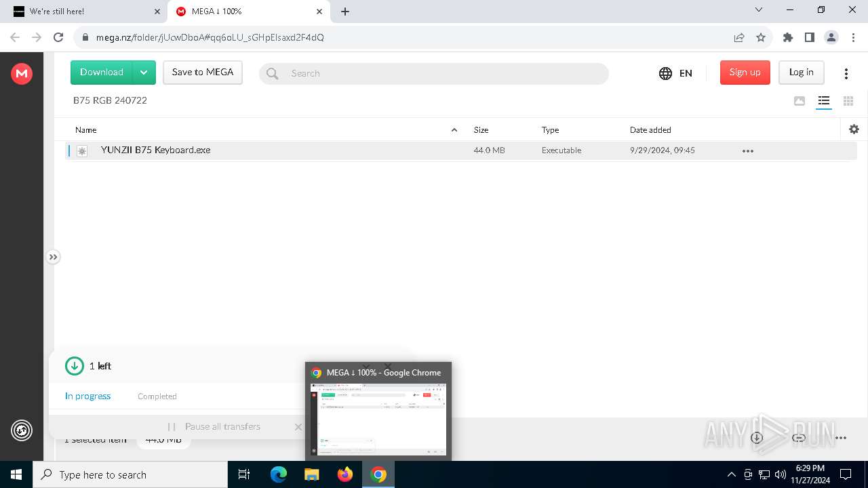Open the In progress transfers tab
The image size is (868, 488).
(x=87, y=396)
